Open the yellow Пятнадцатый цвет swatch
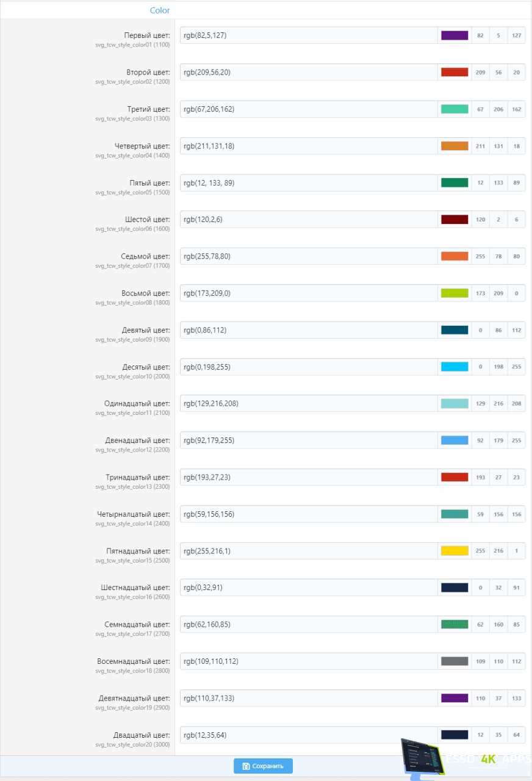The height and width of the screenshot is (781, 532). point(455,551)
